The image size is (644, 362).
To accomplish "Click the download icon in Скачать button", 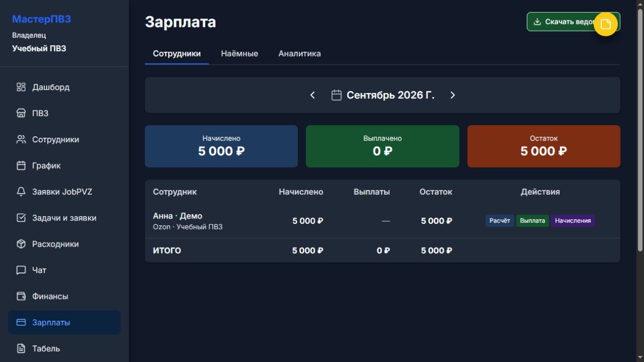I will pyautogui.click(x=537, y=22).
